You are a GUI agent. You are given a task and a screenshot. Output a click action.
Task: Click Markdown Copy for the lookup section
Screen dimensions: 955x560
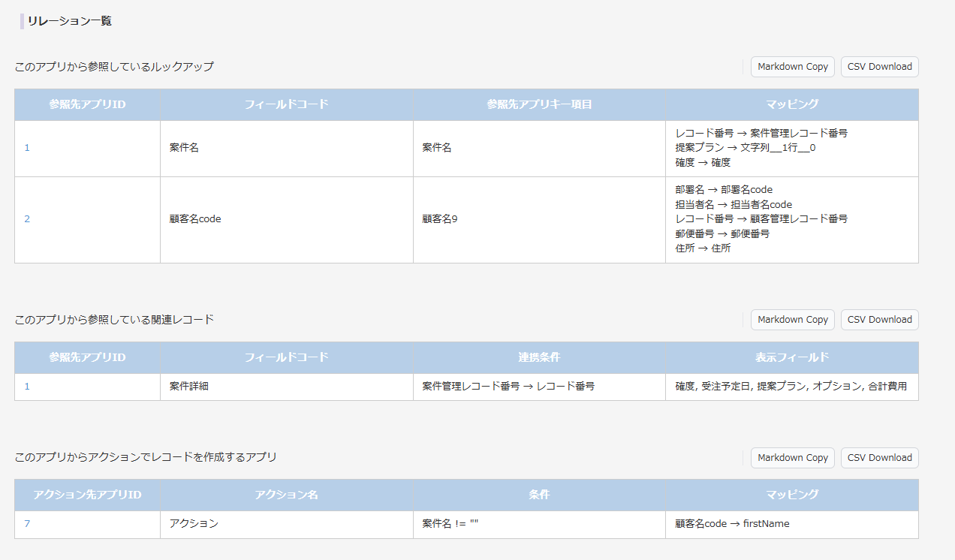[x=792, y=67]
